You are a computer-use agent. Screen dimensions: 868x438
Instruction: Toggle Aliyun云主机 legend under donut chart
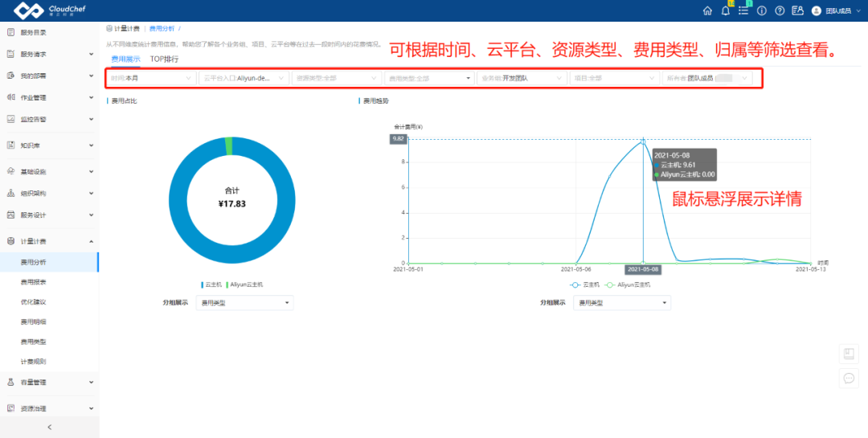click(x=244, y=284)
